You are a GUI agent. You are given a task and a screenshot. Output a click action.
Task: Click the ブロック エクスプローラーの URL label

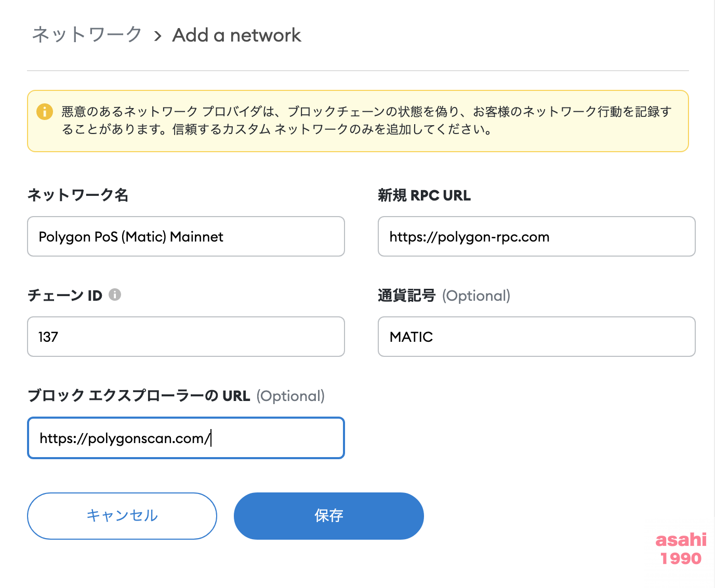(x=139, y=395)
